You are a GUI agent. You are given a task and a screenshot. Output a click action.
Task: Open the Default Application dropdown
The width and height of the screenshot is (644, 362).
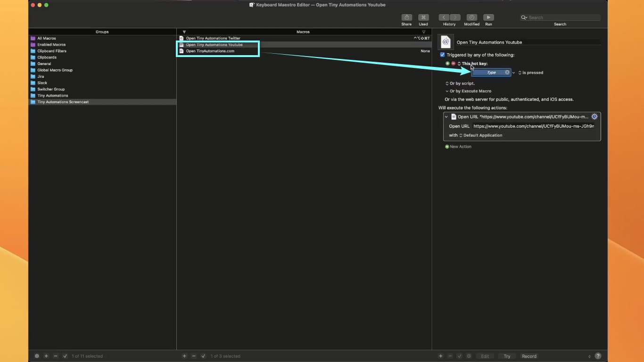(x=481, y=135)
